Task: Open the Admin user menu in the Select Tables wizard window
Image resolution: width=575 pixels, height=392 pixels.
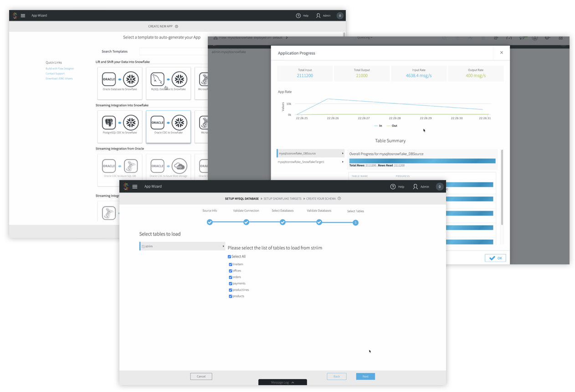Action: (x=421, y=186)
